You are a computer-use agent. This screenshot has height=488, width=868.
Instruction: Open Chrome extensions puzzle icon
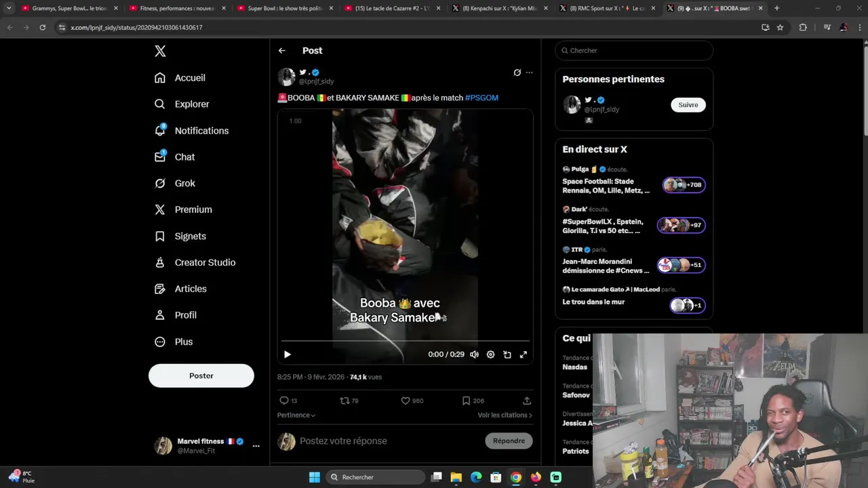803,27
